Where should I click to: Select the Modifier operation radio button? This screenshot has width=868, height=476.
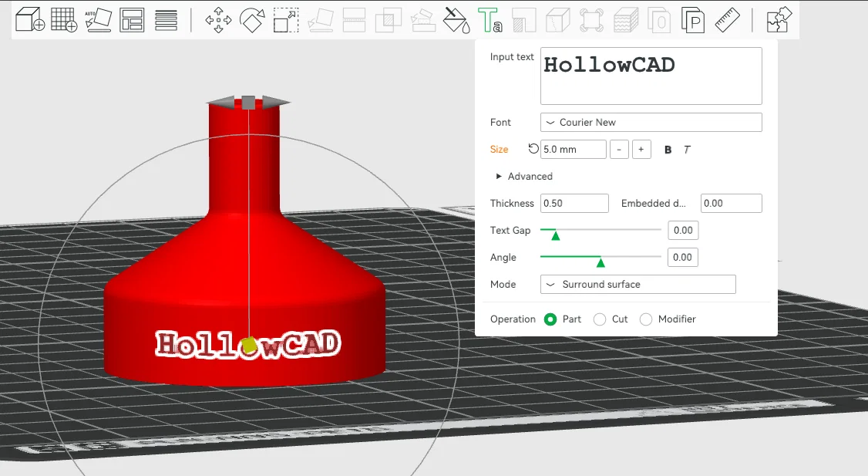(646, 319)
